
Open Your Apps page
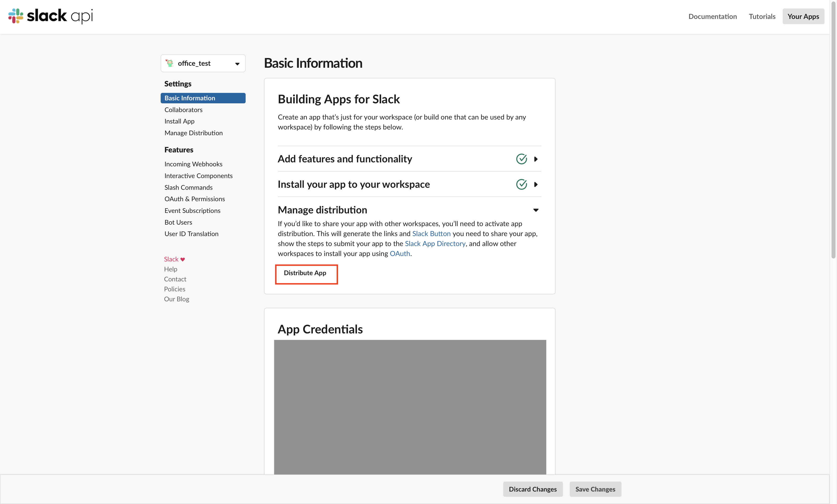803,16
